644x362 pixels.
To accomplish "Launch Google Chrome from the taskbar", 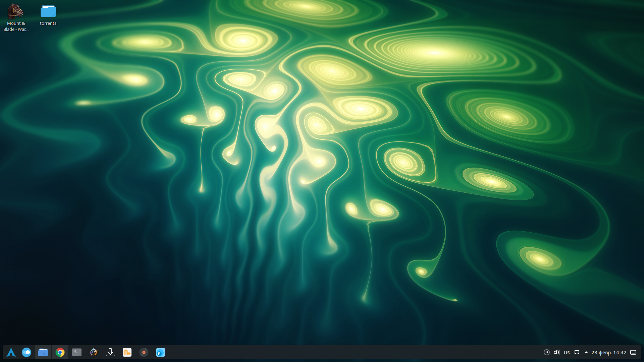I will (60, 352).
